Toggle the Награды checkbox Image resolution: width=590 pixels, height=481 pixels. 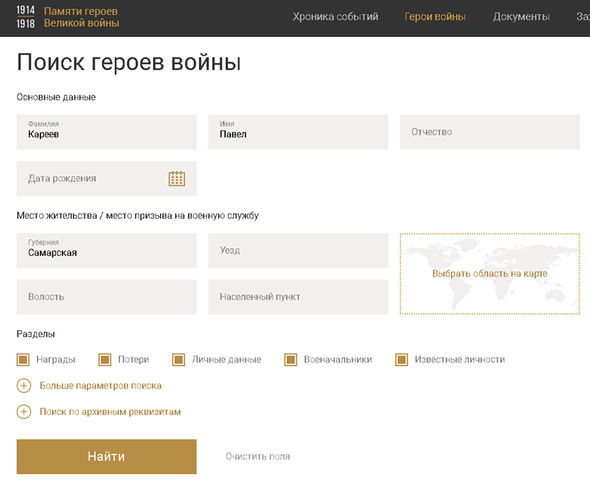coord(23,359)
